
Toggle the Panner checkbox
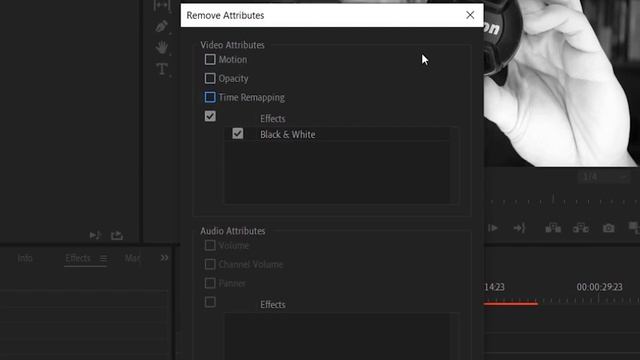(x=210, y=283)
